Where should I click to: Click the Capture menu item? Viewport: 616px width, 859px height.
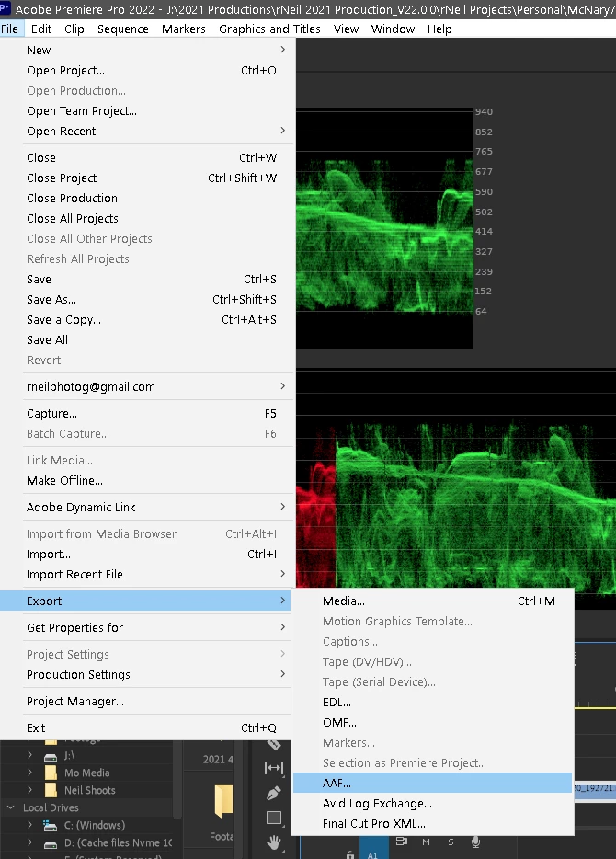[x=148, y=414]
